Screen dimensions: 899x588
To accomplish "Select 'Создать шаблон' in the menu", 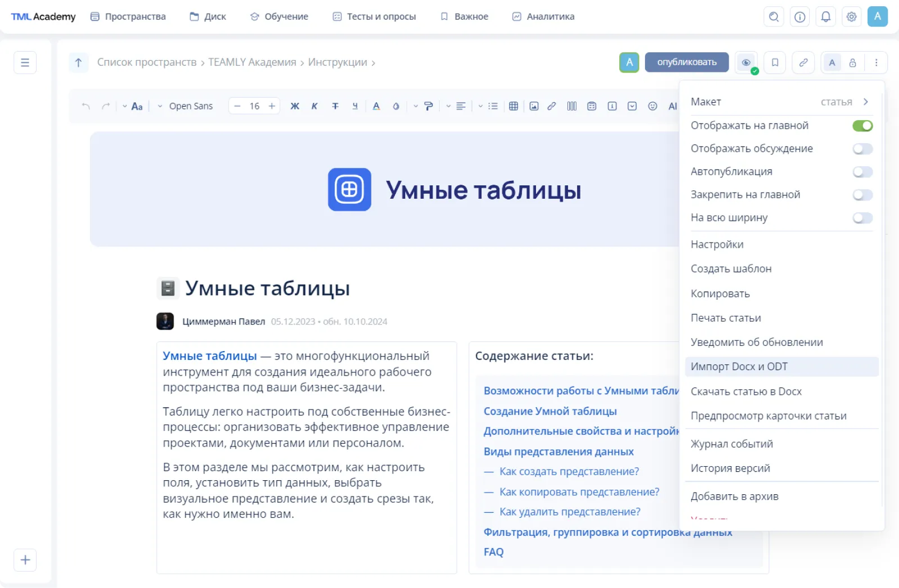I will [782, 269].
